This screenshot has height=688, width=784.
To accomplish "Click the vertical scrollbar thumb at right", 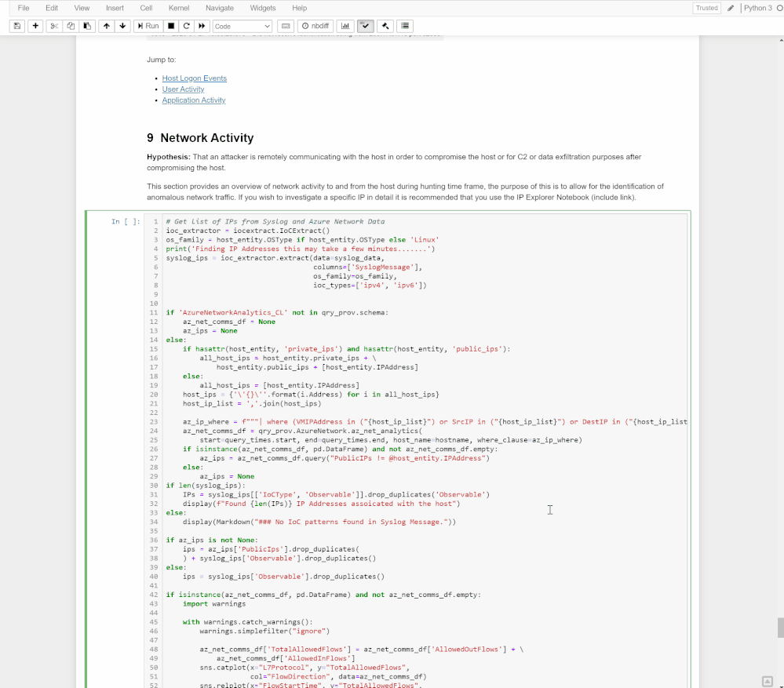I will coord(780,628).
